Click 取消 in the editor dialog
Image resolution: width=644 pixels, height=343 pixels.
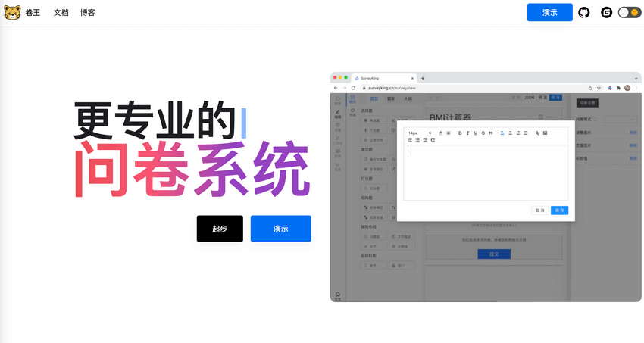tap(539, 210)
